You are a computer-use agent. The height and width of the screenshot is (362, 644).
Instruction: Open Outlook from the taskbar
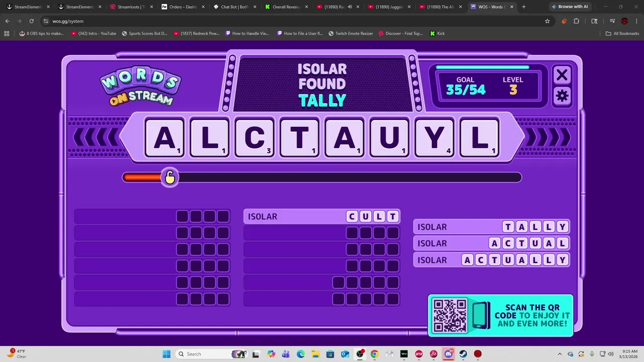click(345, 354)
